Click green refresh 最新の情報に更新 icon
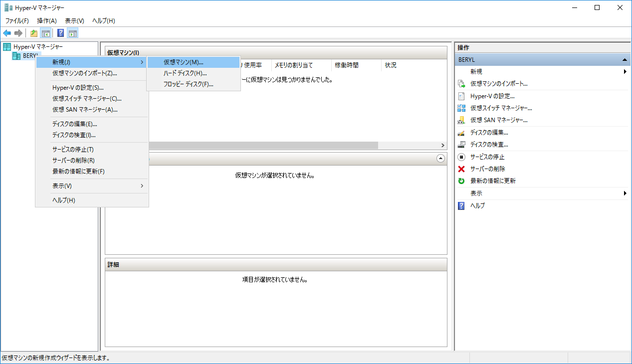 coord(461,181)
